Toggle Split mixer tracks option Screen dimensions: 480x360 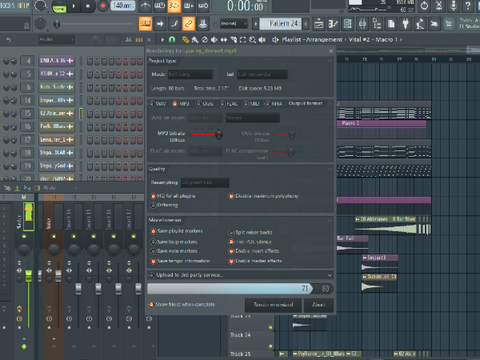pos(231,232)
